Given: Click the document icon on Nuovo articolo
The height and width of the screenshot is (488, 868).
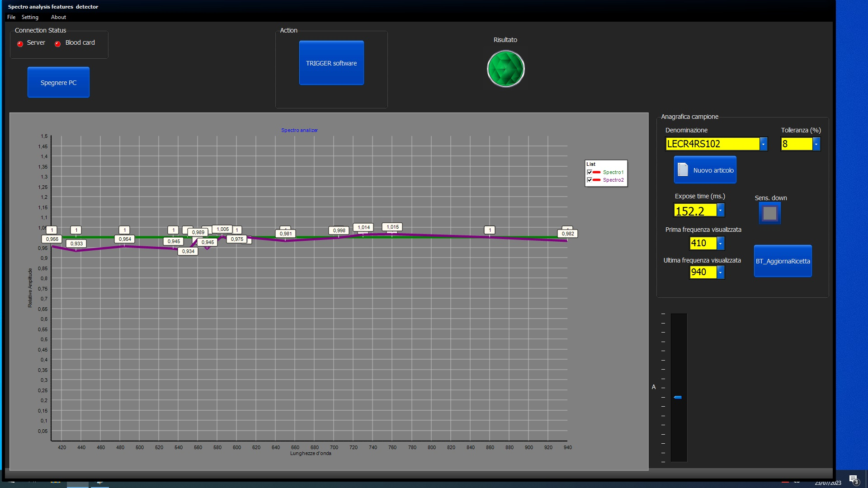Looking at the screenshot, I should coord(683,169).
